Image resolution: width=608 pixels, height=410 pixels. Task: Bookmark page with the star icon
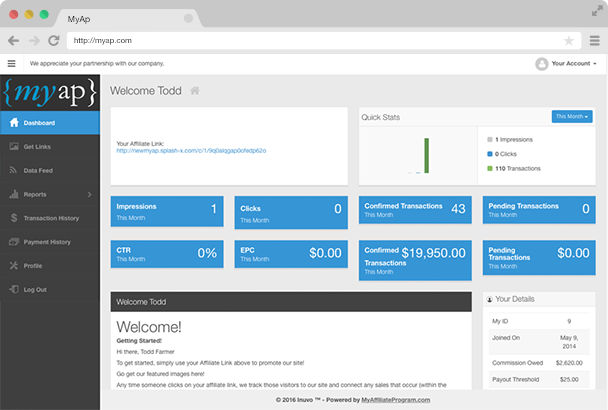(x=569, y=41)
